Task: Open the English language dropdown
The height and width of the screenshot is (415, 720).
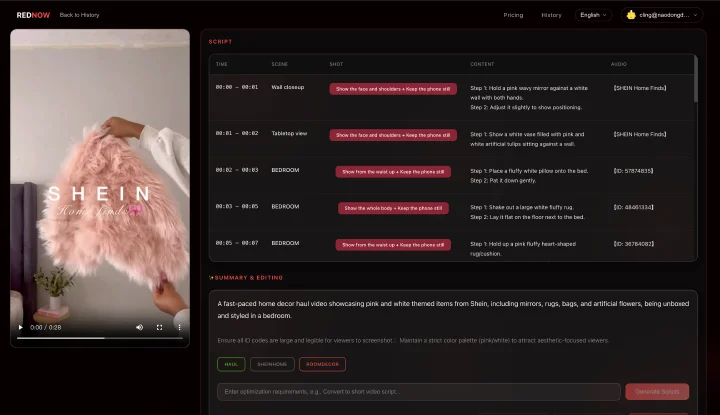Action: pyautogui.click(x=593, y=15)
